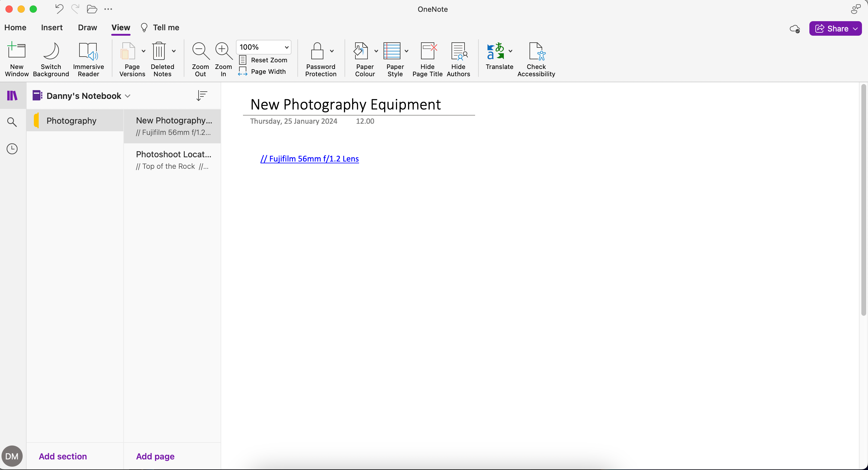Set zoom to Page Width

pos(263,71)
